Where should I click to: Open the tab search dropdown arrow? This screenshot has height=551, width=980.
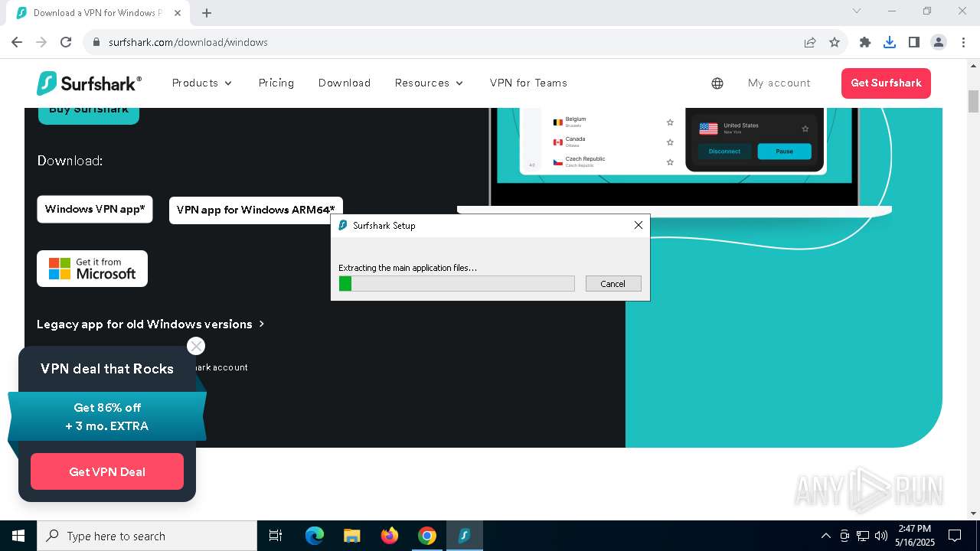click(857, 11)
